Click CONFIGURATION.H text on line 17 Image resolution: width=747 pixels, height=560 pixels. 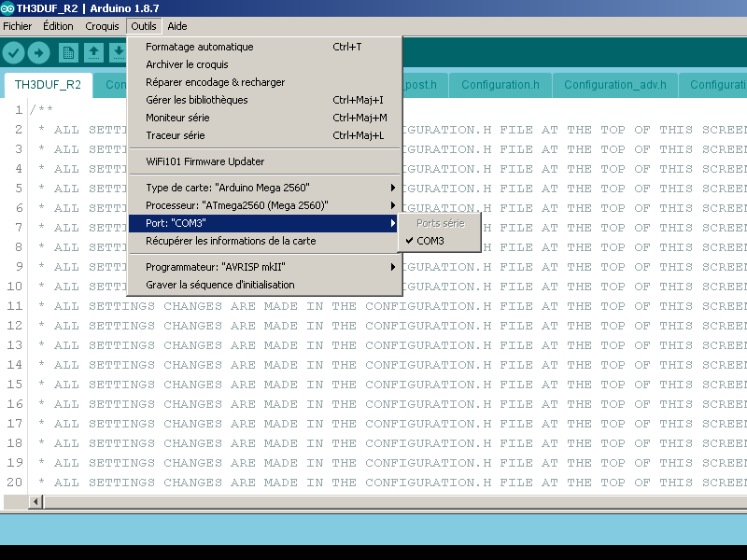pyautogui.click(x=429, y=424)
